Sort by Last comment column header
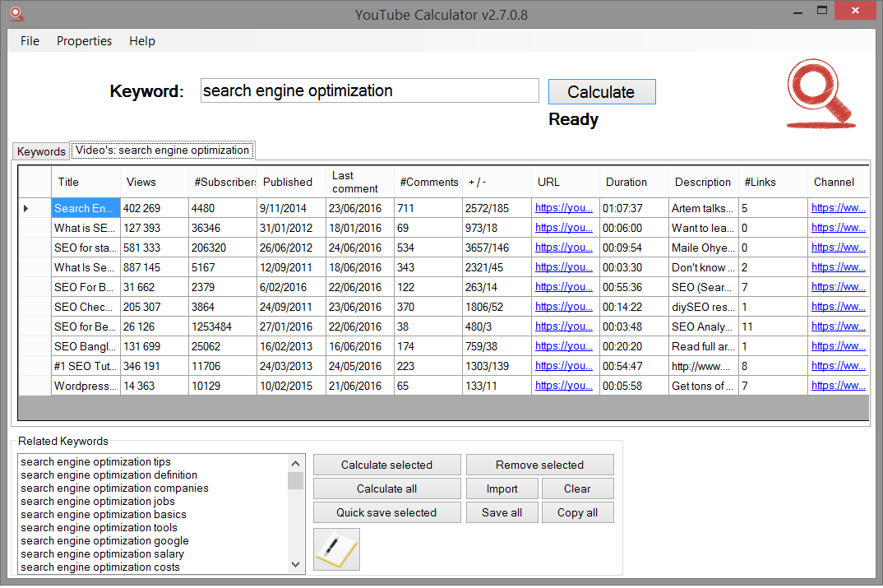883x588 pixels. click(x=359, y=182)
